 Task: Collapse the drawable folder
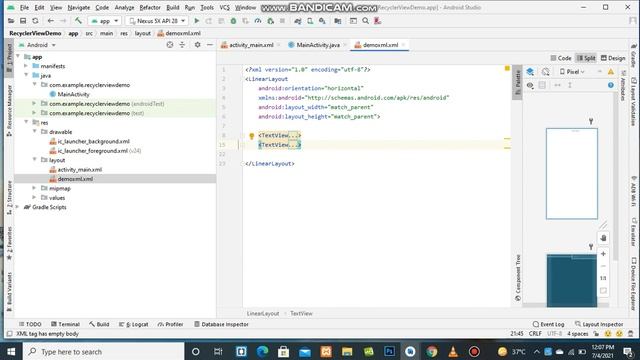click(35, 131)
